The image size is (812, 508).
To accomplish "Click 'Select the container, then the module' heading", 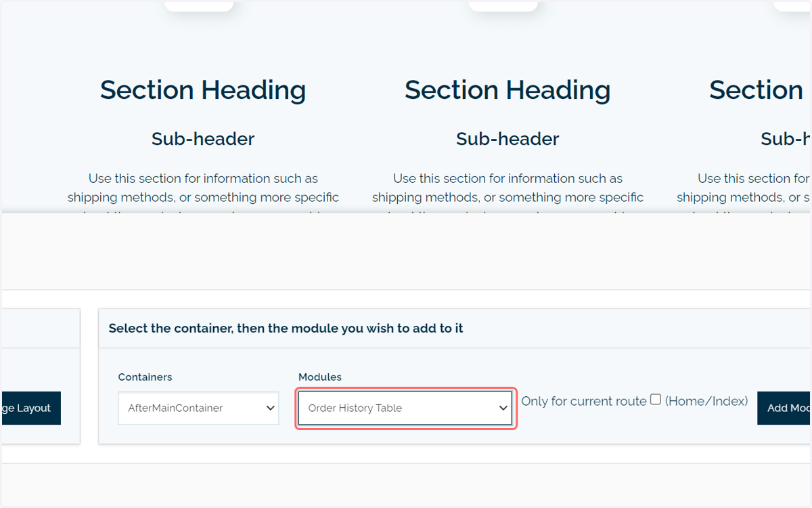I will (286, 328).
